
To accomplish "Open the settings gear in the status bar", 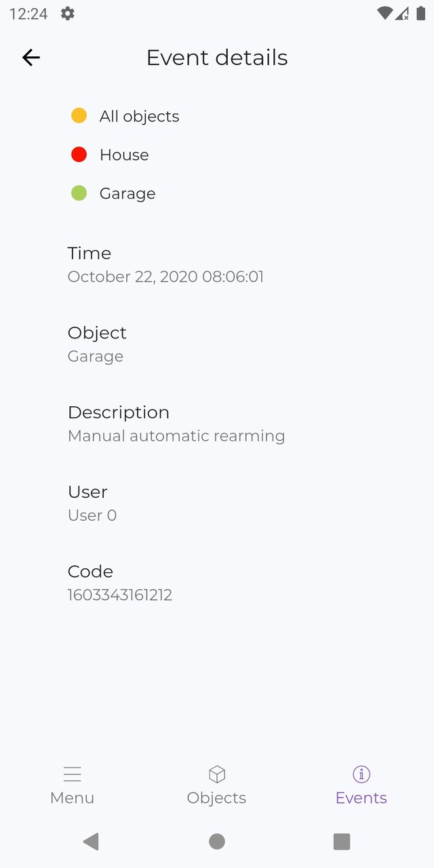I will point(66,13).
